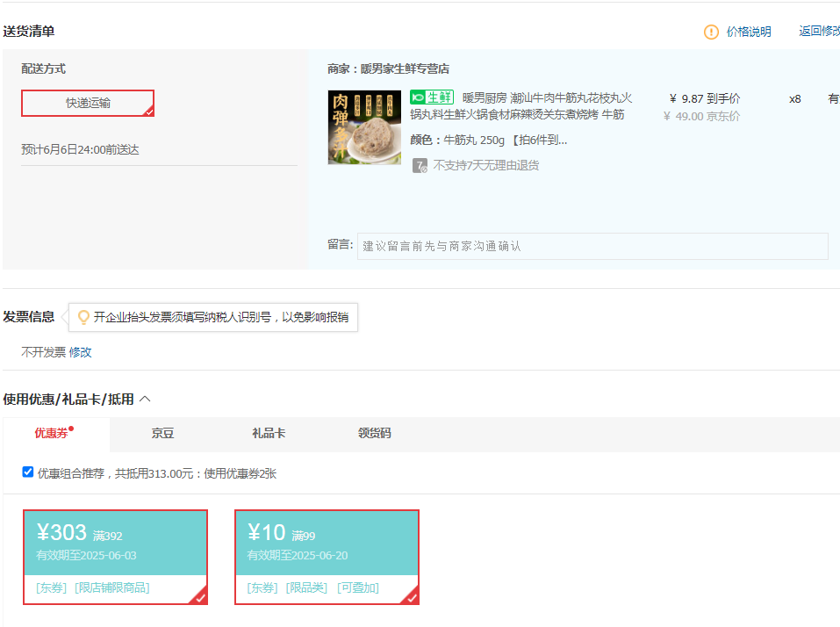
Task: Click the 颜色：牛筋丸 250g specification text
Action: pyautogui.click(x=489, y=140)
